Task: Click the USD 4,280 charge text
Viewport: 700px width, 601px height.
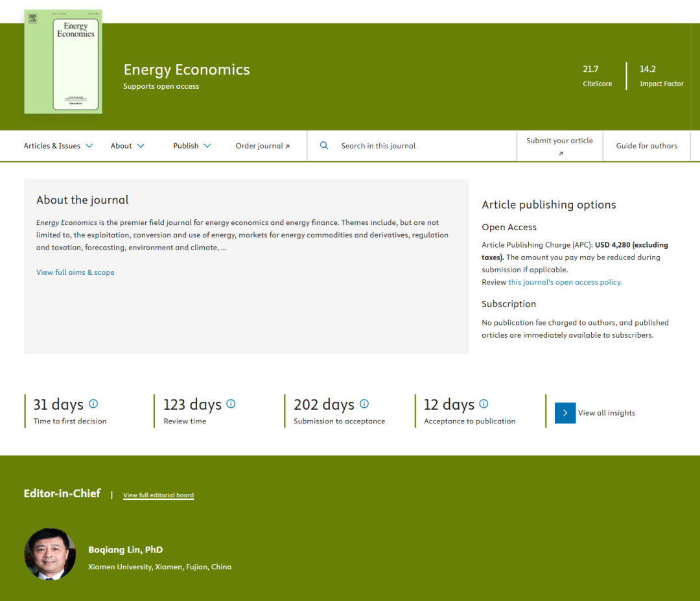Action: pyautogui.click(x=612, y=244)
